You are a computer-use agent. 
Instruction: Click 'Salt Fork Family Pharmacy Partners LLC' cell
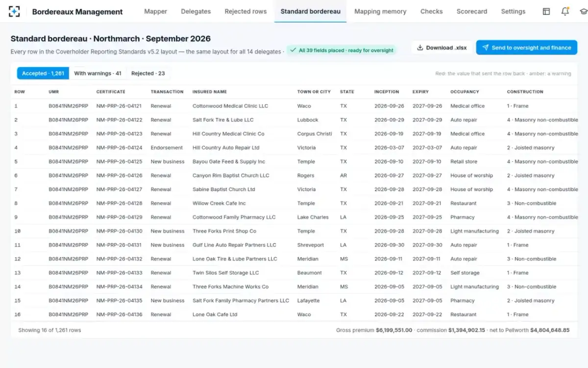coord(241,300)
